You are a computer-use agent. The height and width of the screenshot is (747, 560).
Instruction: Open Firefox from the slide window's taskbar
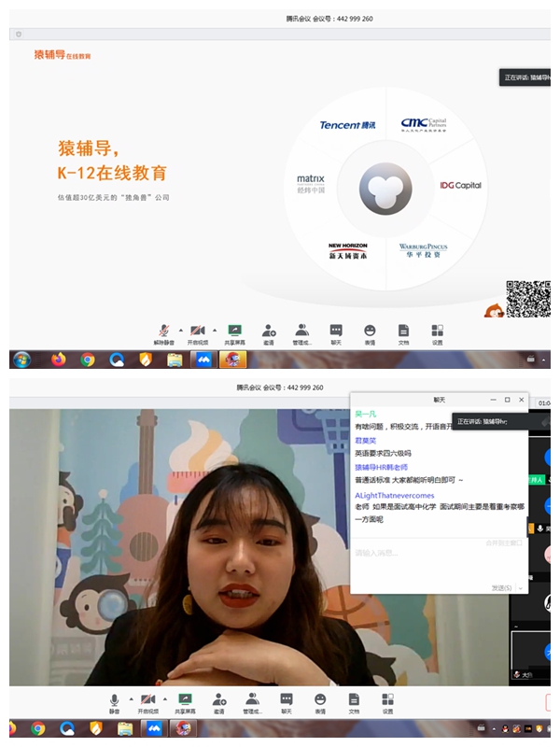coord(59,359)
